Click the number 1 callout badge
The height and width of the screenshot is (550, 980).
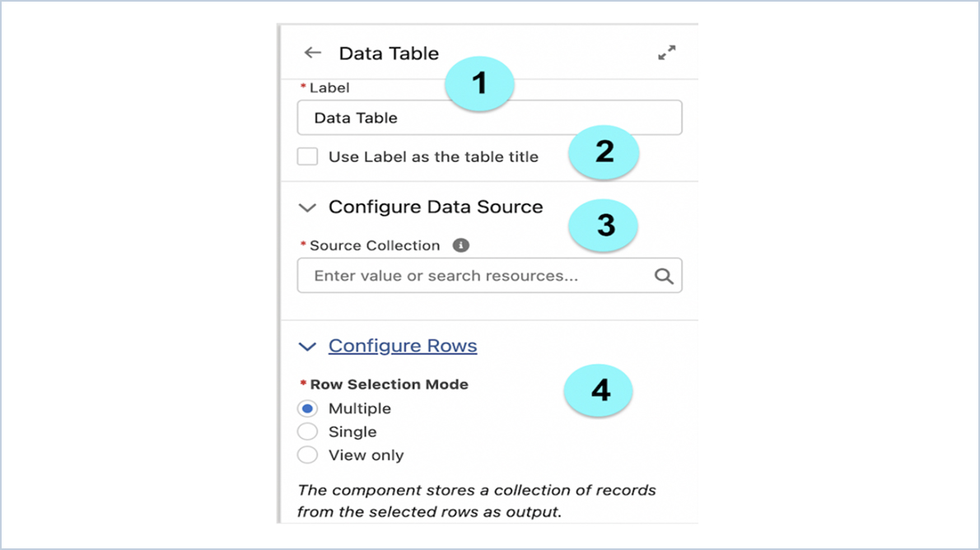click(478, 83)
